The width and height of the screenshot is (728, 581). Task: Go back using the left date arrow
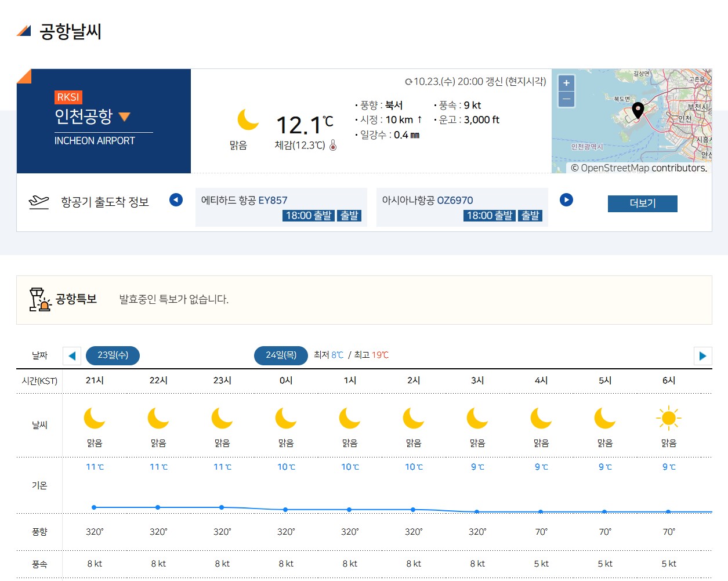72,355
